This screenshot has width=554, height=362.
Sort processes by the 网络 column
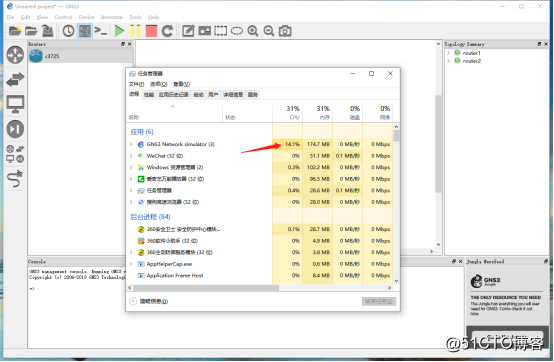(x=377, y=112)
